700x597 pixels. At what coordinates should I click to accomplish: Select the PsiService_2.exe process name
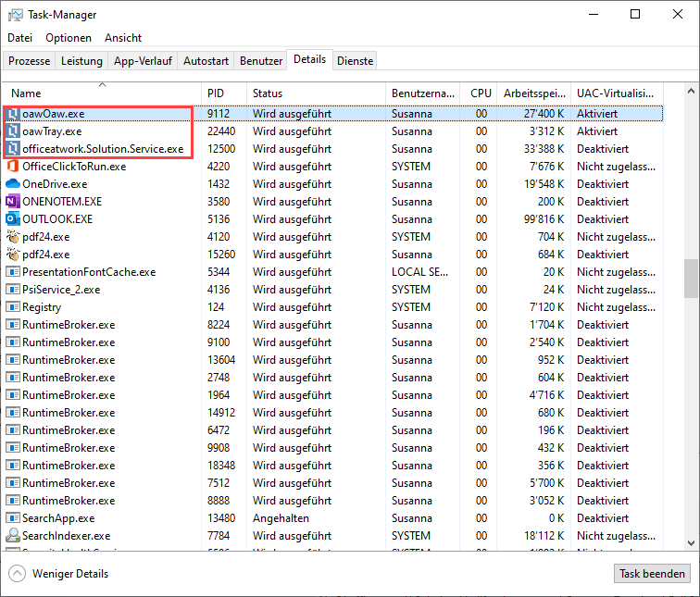(x=61, y=290)
